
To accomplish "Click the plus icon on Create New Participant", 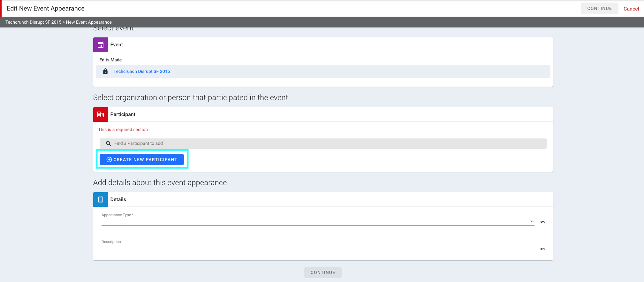I will pyautogui.click(x=109, y=160).
